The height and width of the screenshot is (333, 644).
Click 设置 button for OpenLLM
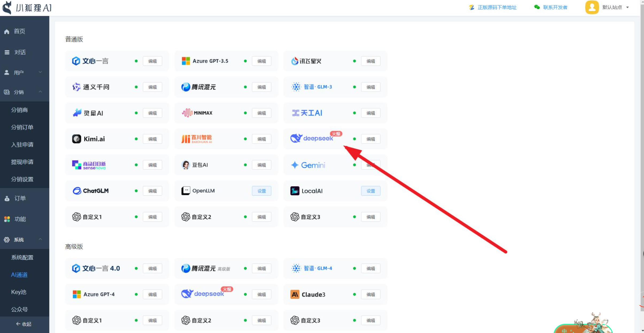[x=261, y=191]
